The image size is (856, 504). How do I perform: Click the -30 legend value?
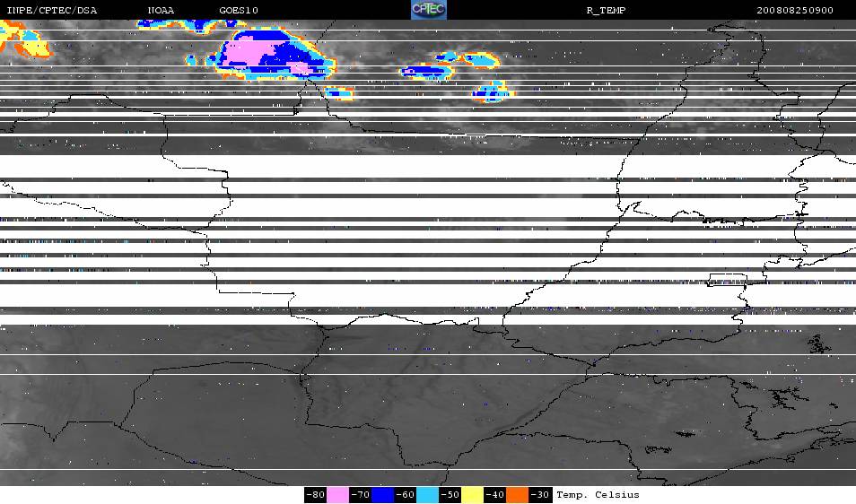click(540, 495)
